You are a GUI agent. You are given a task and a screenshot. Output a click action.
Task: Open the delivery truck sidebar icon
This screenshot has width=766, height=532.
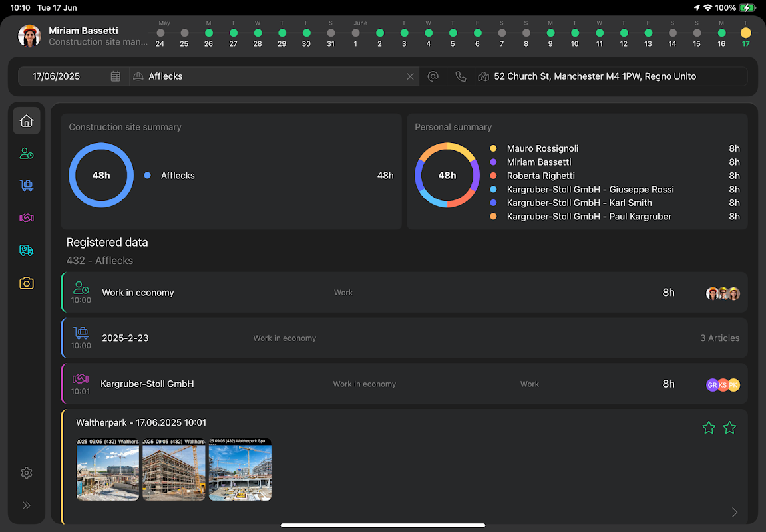tap(27, 251)
